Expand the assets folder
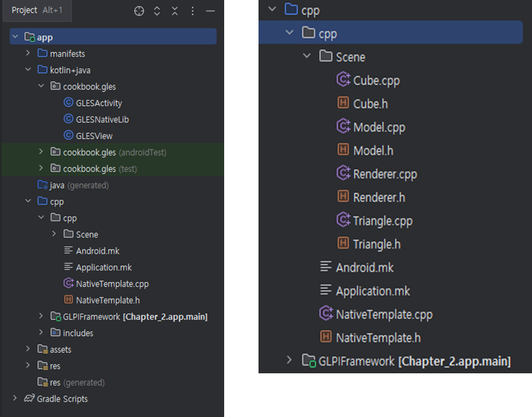Screen dimensions: 532x417 point(28,349)
